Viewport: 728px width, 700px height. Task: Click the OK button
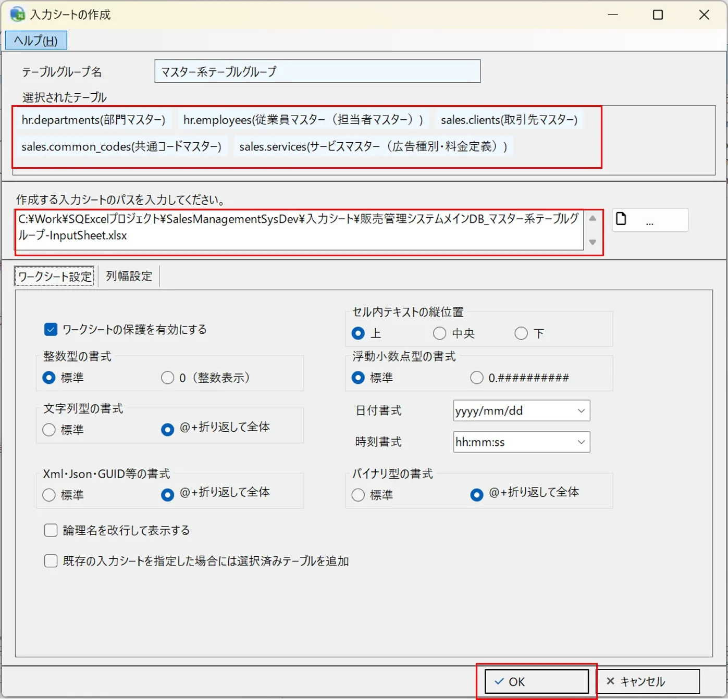[537, 681]
